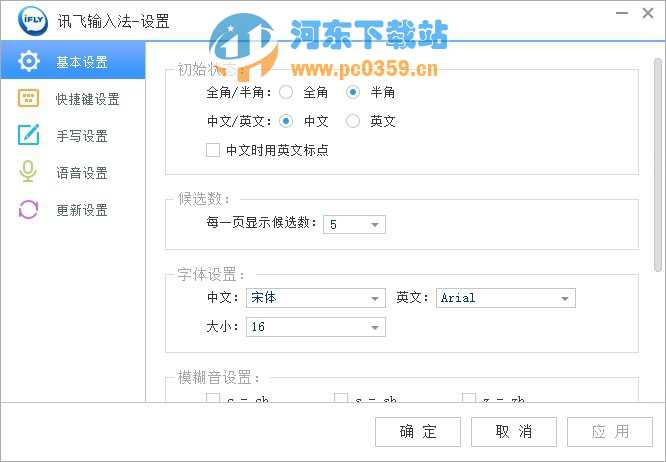The height and width of the screenshot is (462, 666).
Task: Open the 中文 font dropdown showing 宋体
Action: coord(316,298)
